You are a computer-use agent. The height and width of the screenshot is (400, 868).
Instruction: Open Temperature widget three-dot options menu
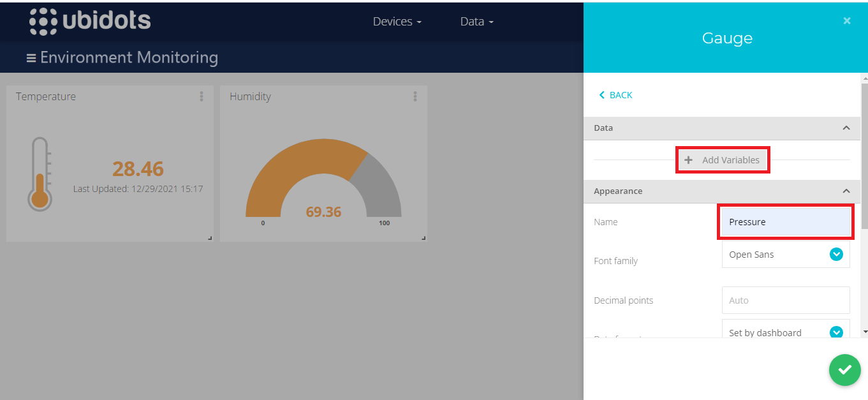[202, 96]
